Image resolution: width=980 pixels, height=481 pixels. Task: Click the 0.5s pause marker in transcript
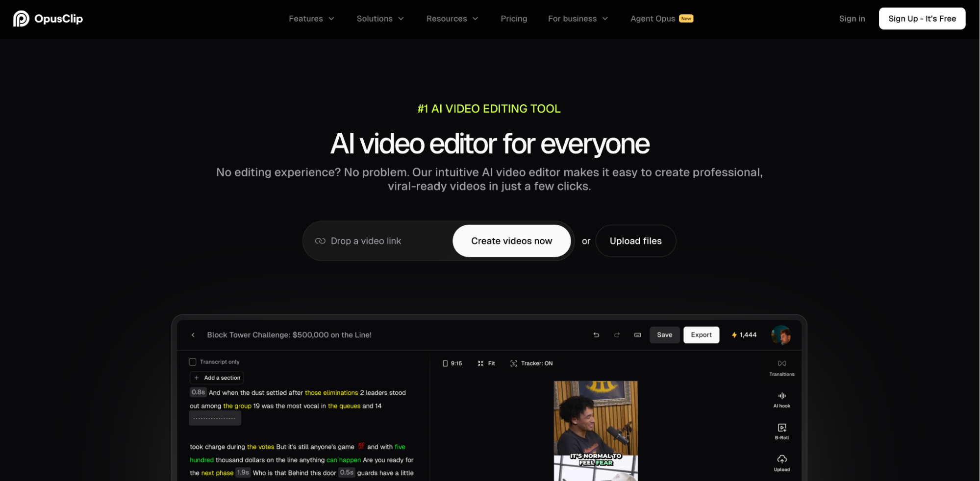pyautogui.click(x=347, y=473)
